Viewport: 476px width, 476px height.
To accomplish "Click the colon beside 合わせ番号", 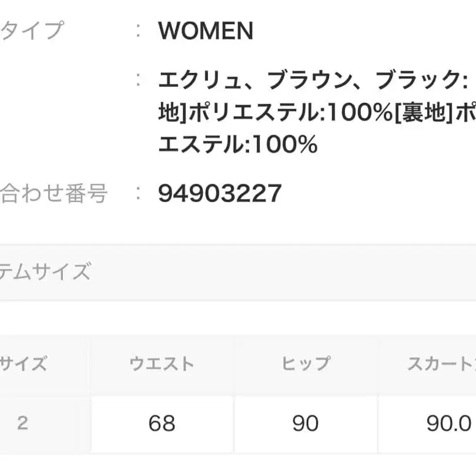I will pos(138,193).
